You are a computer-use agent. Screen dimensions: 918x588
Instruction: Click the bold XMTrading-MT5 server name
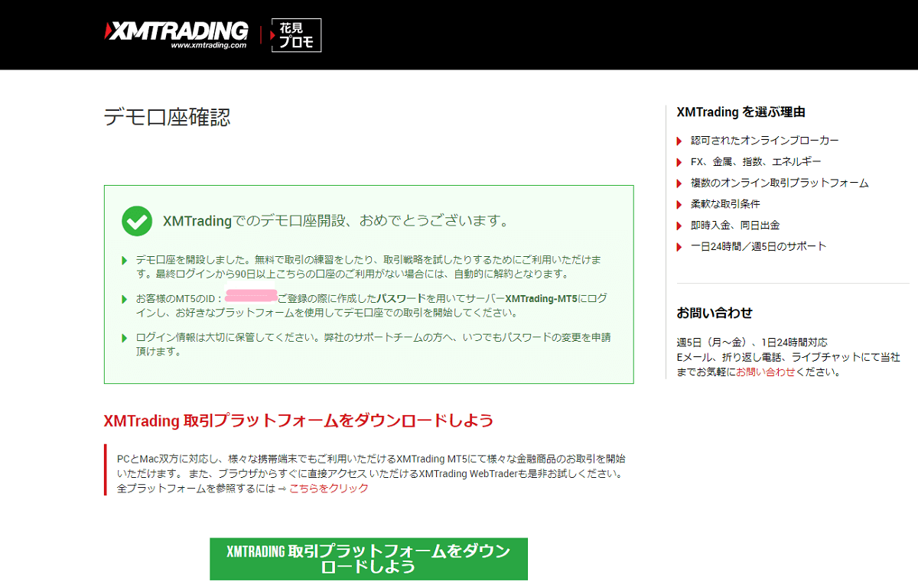click(x=541, y=299)
